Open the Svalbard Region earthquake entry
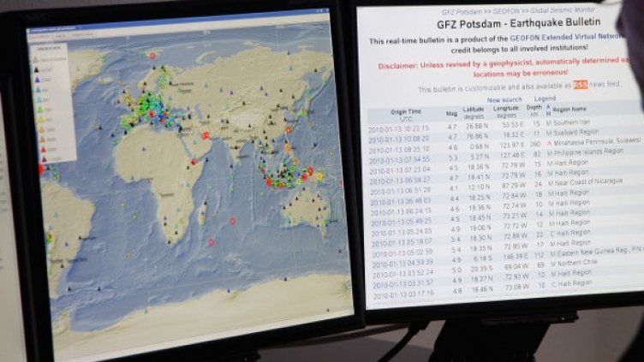Screen dimensions: 644x362 pos(573,135)
